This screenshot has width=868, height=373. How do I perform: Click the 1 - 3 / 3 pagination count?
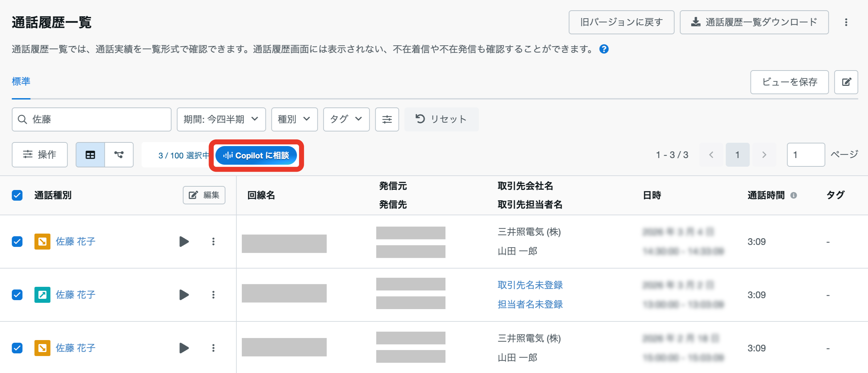(x=672, y=155)
